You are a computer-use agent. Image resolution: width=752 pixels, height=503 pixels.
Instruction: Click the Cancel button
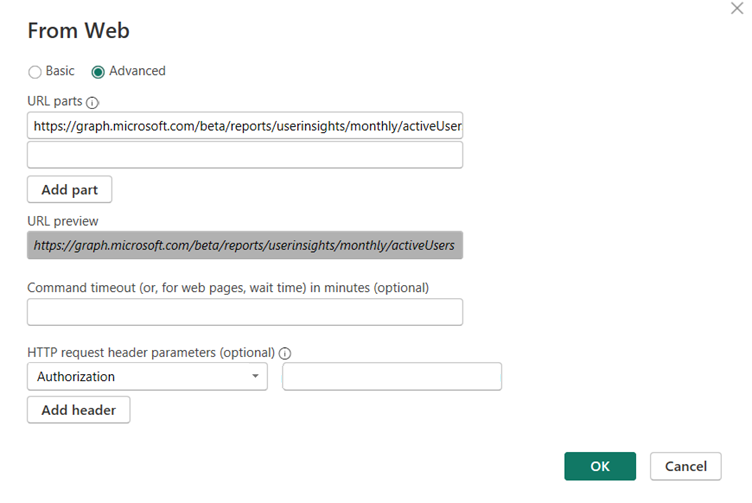(686, 466)
